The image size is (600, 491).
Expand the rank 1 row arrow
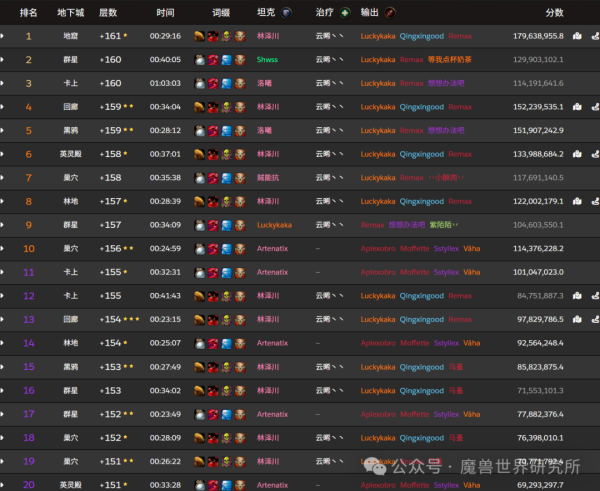point(3,36)
